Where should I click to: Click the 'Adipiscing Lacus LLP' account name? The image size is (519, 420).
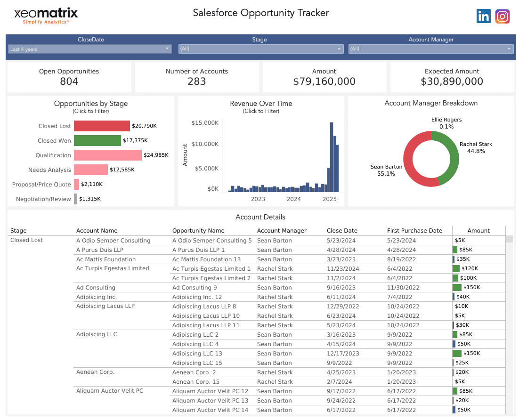click(x=105, y=306)
